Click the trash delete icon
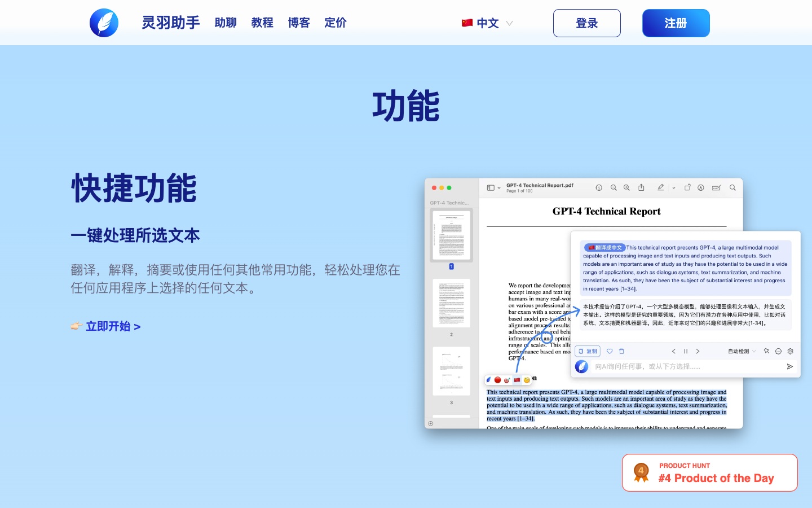Viewport: 812px width, 508px height. (x=621, y=351)
